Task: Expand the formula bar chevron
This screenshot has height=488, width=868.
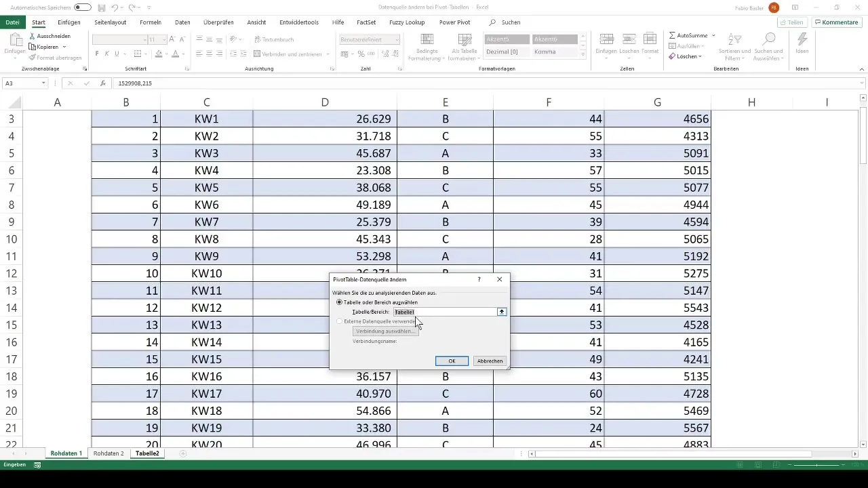Action: (861, 83)
